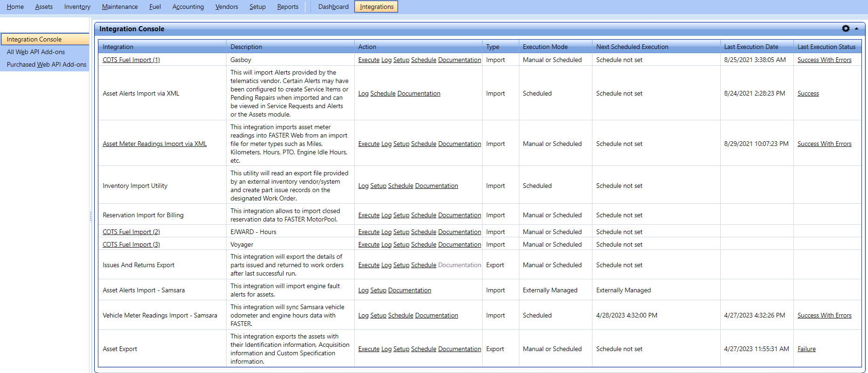Viewport: 868px width, 373px height.
Task: Click the Execution Mode column header
Action: pyautogui.click(x=555, y=47)
